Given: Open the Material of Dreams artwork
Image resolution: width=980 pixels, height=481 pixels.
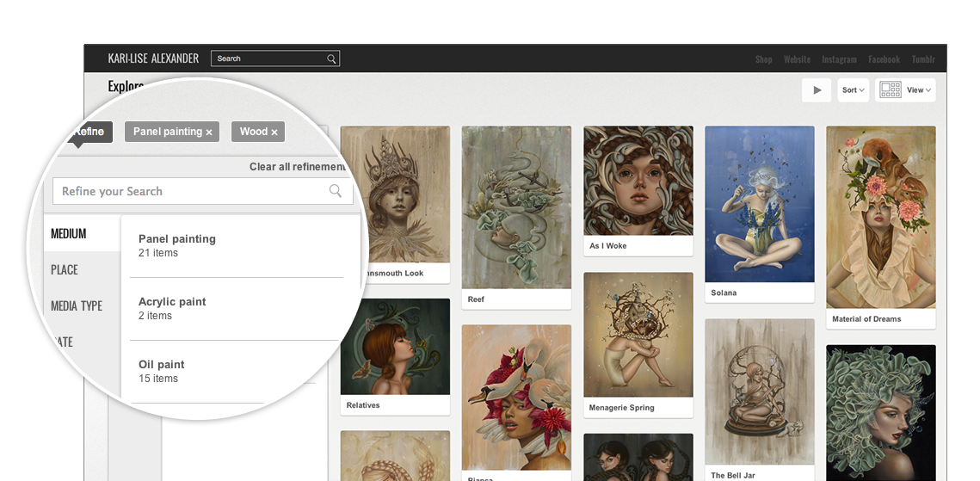Looking at the screenshot, I should (x=881, y=218).
